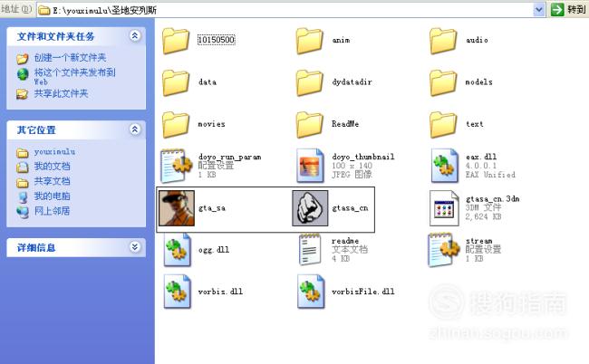The width and height of the screenshot is (589, 364).
Task: Open the anim folder icon
Action: tap(310, 41)
